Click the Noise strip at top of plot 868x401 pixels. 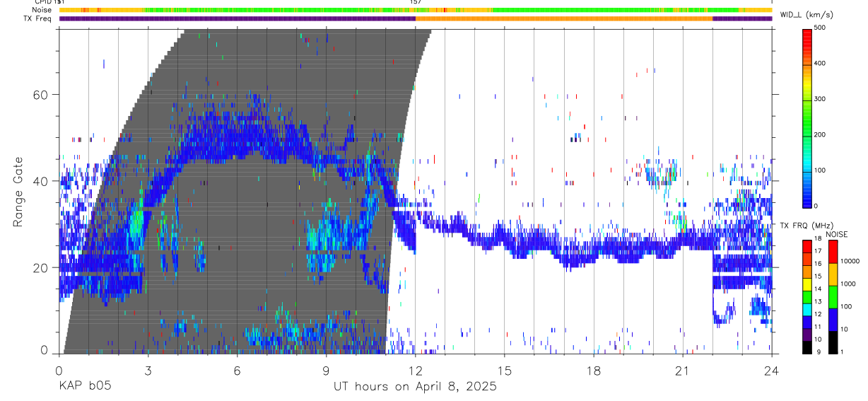(416, 10)
